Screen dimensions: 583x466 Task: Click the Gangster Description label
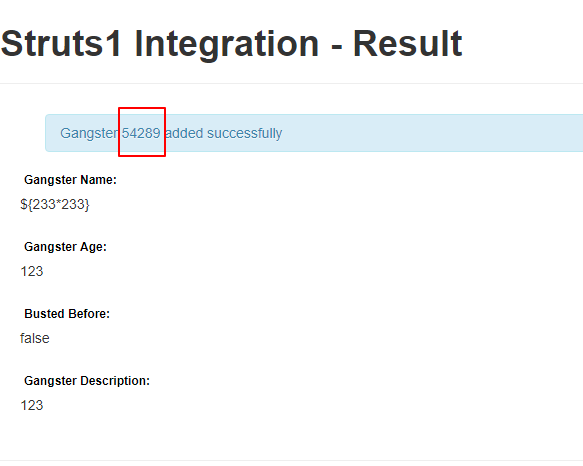87,381
